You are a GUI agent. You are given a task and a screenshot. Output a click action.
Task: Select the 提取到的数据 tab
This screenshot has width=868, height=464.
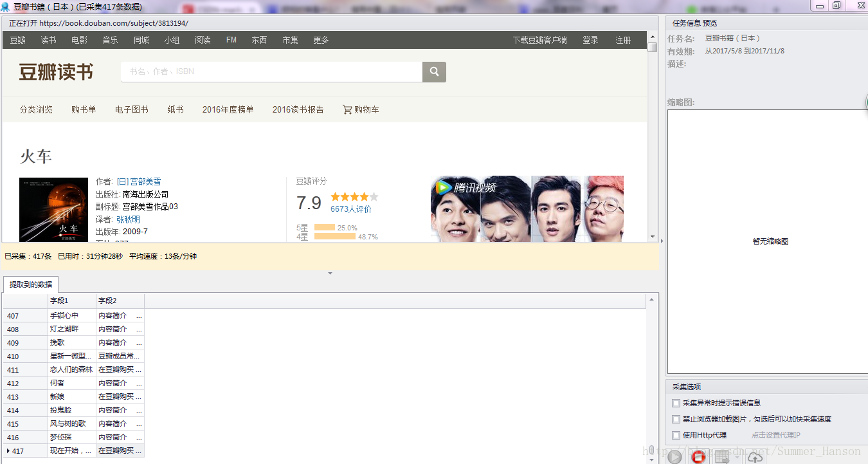[x=31, y=284]
